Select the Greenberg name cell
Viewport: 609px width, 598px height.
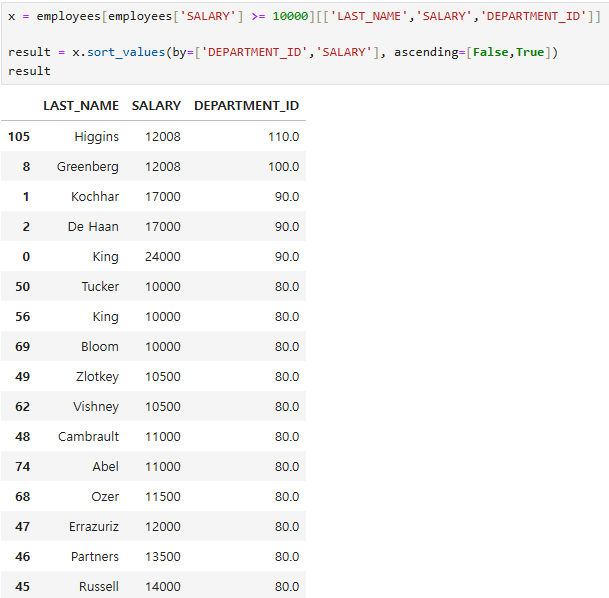click(87, 167)
